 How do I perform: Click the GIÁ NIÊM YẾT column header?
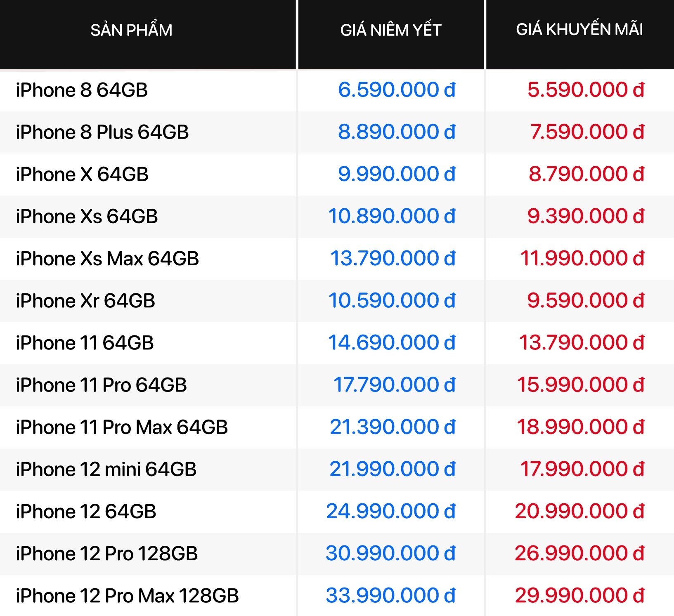coord(390,30)
